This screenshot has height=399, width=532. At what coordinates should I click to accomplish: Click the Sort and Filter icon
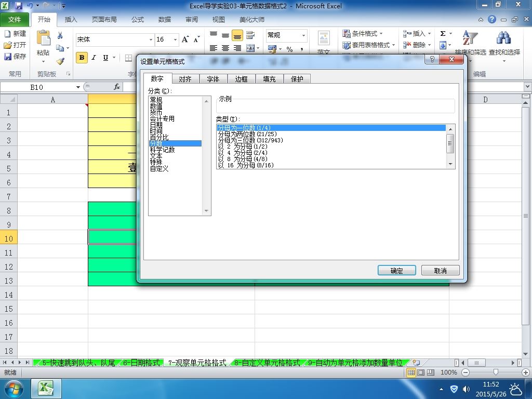pyautogui.click(x=470, y=37)
